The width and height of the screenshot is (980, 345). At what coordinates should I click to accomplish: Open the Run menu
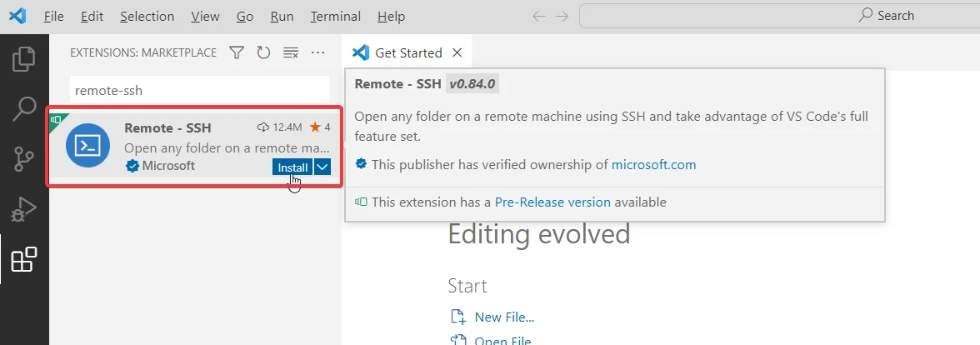point(282,17)
